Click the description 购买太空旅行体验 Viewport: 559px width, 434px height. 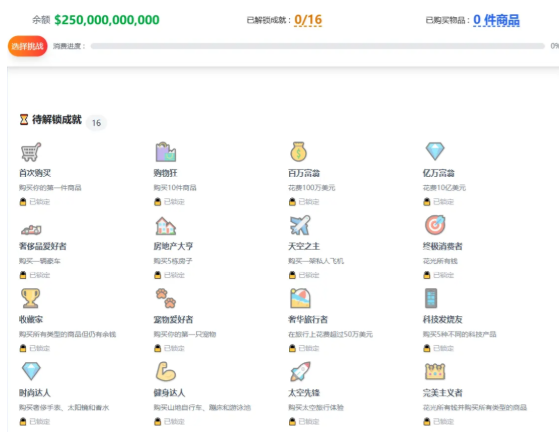316,407
